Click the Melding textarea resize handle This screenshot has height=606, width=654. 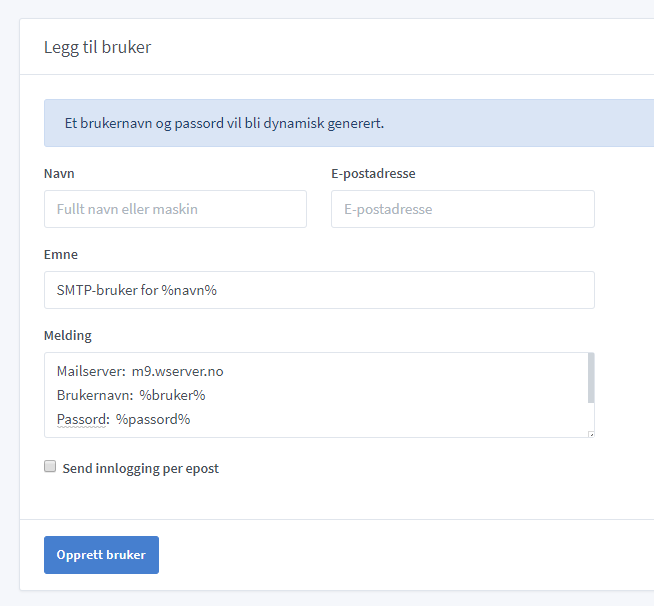click(590, 434)
